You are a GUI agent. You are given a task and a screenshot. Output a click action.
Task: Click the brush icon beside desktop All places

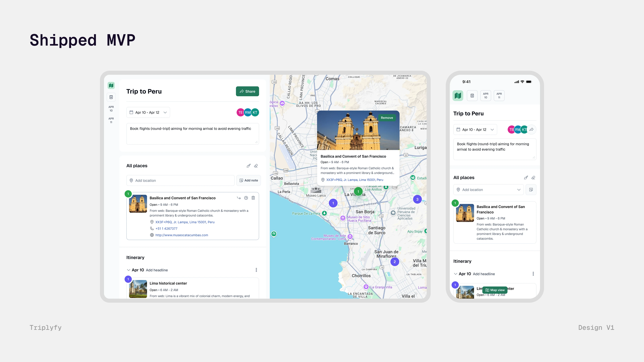click(x=249, y=166)
